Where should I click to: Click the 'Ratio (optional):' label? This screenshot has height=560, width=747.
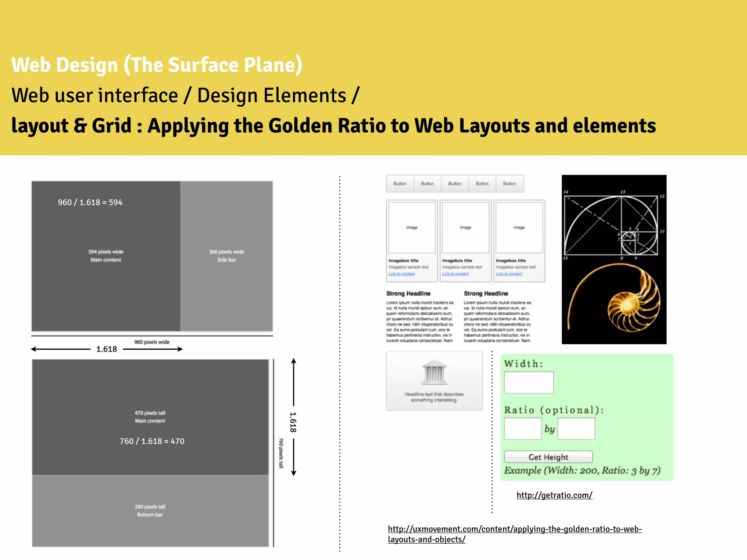[554, 410]
